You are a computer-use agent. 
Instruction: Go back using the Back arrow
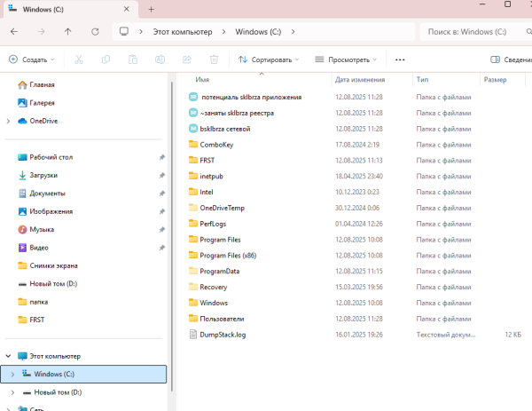[x=14, y=32]
